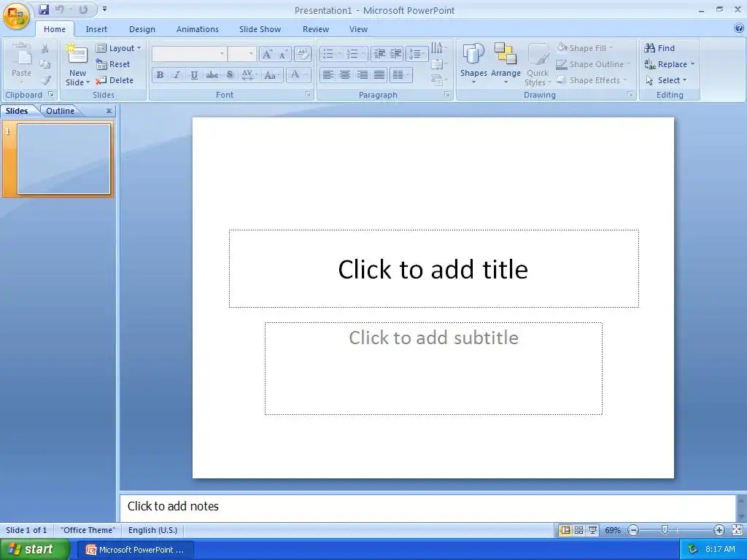Open the Design ribbon tab
Image resolution: width=747 pixels, height=560 pixels.
[x=142, y=29]
